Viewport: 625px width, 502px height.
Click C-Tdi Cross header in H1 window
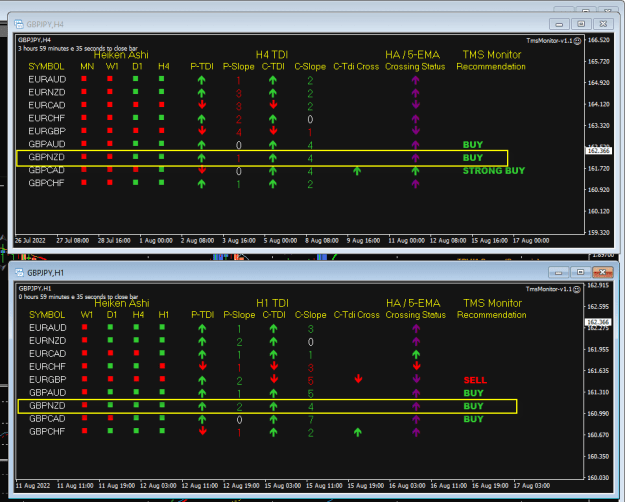pyautogui.click(x=357, y=315)
